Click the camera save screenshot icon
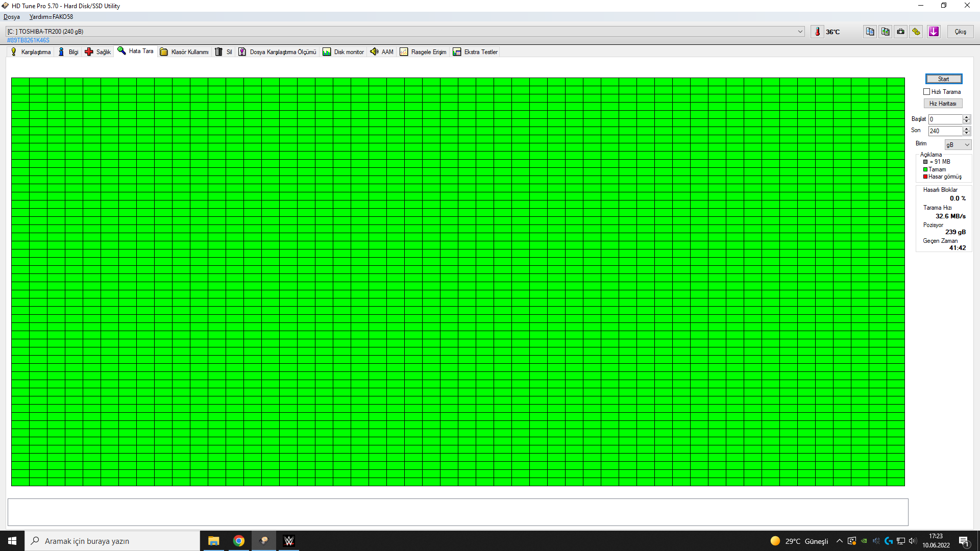 click(901, 32)
